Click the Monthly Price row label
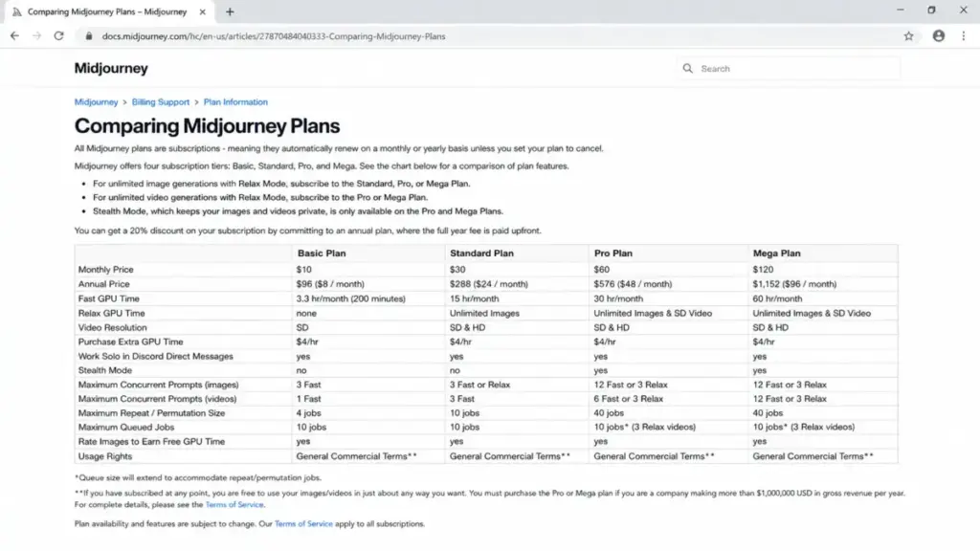Image resolution: width=980 pixels, height=551 pixels. pyautogui.click(x=105, y=270)
